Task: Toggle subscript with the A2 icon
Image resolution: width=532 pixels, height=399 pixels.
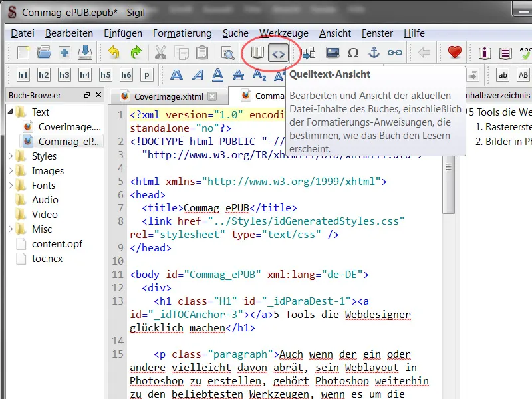Action: click(259, 75)
